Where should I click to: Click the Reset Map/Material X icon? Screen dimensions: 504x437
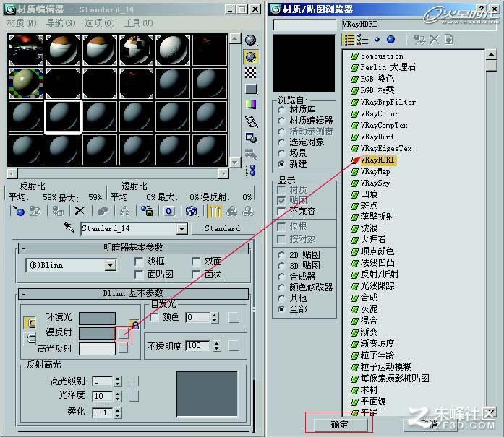pos(80,211)
